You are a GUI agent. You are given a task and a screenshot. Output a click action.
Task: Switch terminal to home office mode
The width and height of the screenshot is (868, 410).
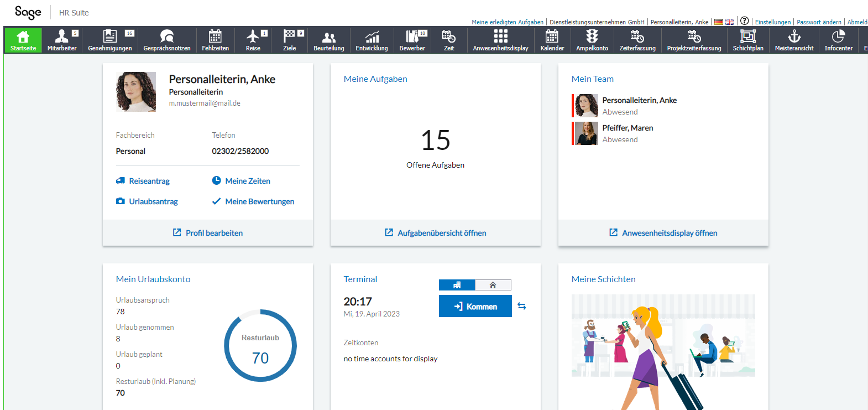click(493, 285)
